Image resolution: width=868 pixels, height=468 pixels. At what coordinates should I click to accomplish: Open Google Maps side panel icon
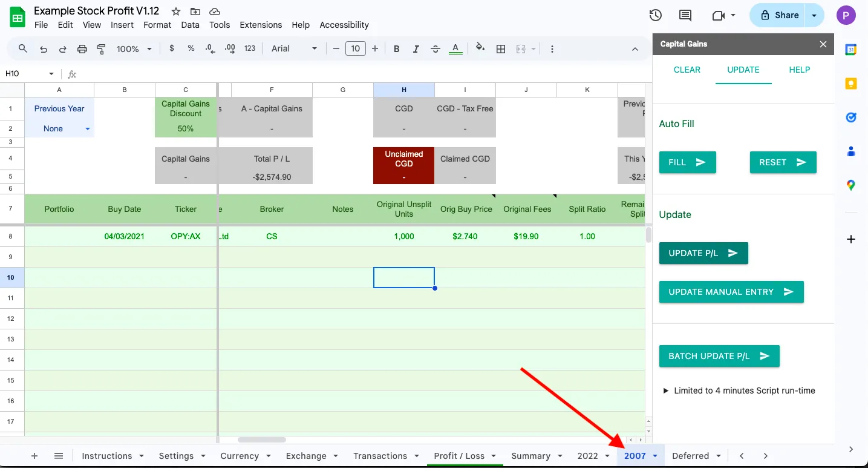coord(851,185)
